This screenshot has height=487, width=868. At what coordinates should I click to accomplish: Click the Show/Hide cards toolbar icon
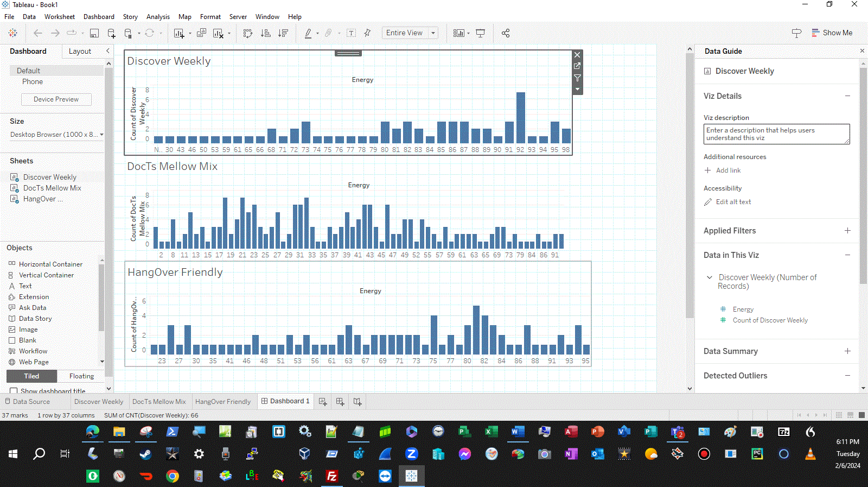[x=459, y=33]
